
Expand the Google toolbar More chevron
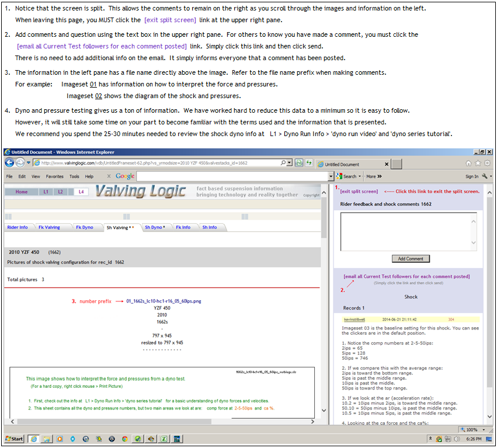(x=374, y=176)
